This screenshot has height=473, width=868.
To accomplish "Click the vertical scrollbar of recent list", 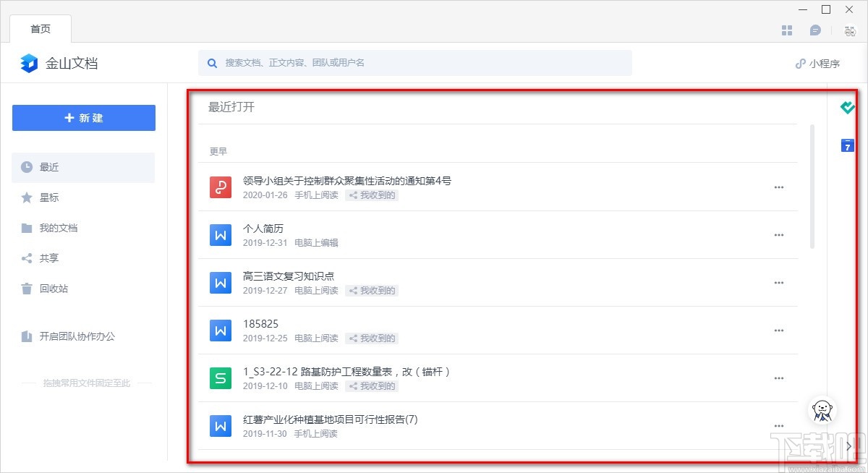I will [x=812, y=187].
